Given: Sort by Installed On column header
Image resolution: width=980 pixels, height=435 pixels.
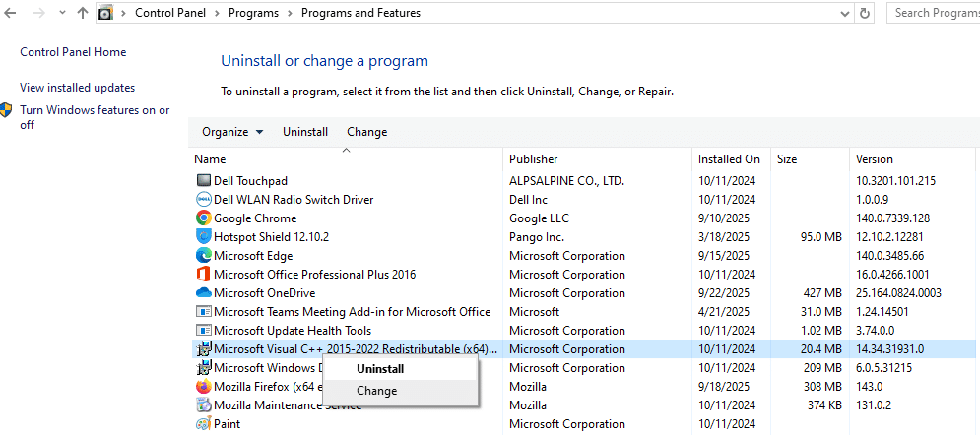Looking at the screenshot, I should coord(731,159).
